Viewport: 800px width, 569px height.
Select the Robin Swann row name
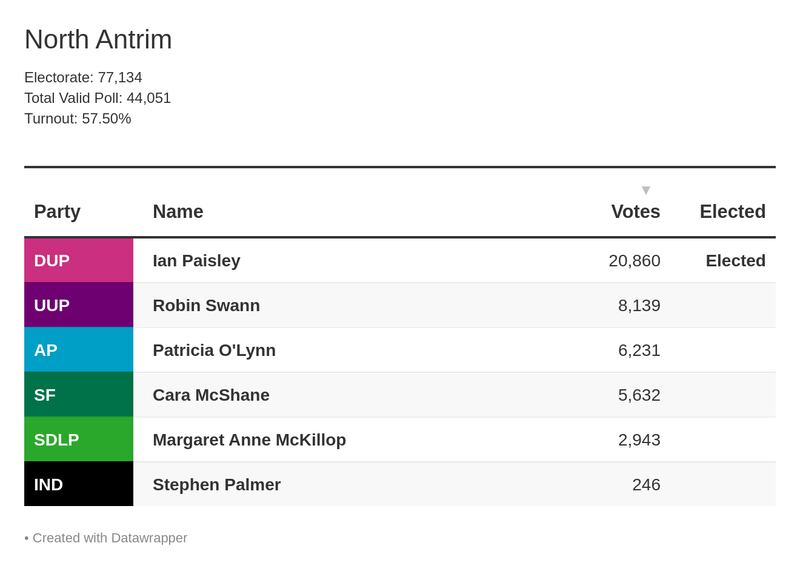click(x=206, y=305)
